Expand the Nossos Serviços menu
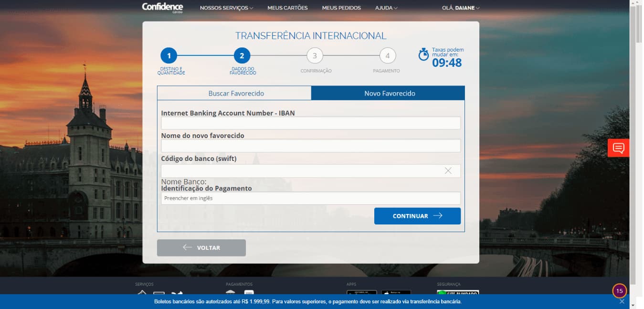644x309 pixels. (226, 8)
